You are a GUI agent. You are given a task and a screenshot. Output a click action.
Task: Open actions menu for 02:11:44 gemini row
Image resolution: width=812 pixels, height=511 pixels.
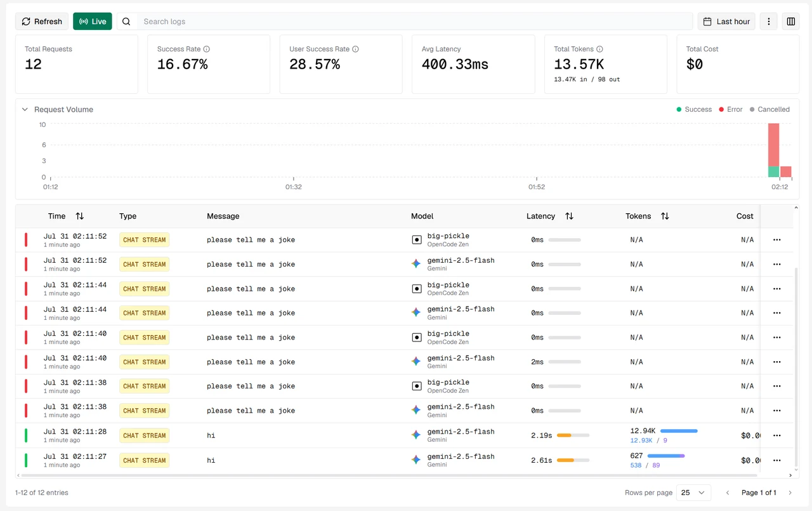click(776, 313)
